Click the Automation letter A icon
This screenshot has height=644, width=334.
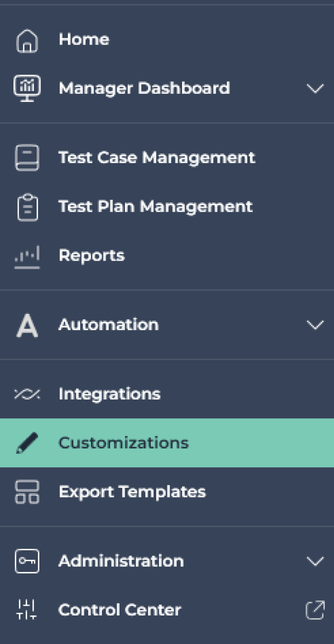27,326
